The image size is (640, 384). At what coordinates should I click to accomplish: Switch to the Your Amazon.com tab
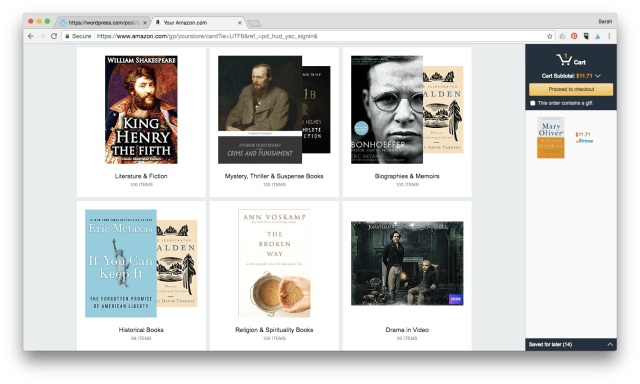[198, 23]
